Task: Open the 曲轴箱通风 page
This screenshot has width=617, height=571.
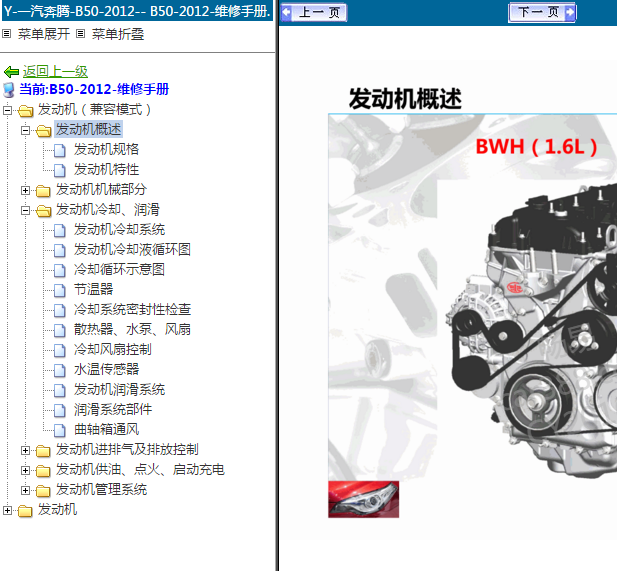Action: 106,429
